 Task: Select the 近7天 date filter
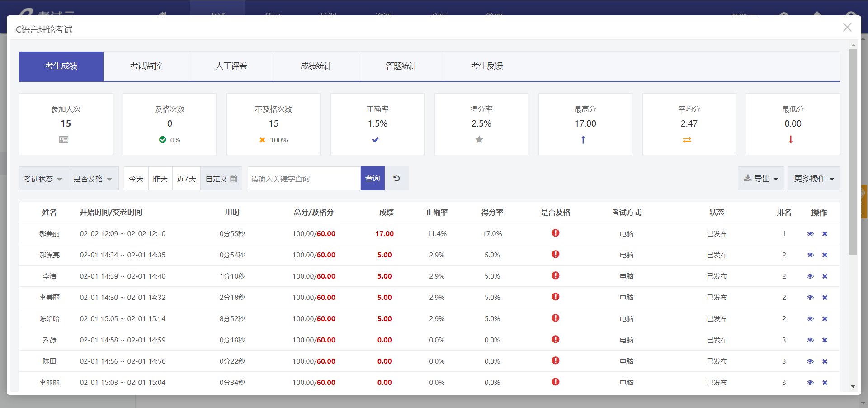(x=186, y=178)
